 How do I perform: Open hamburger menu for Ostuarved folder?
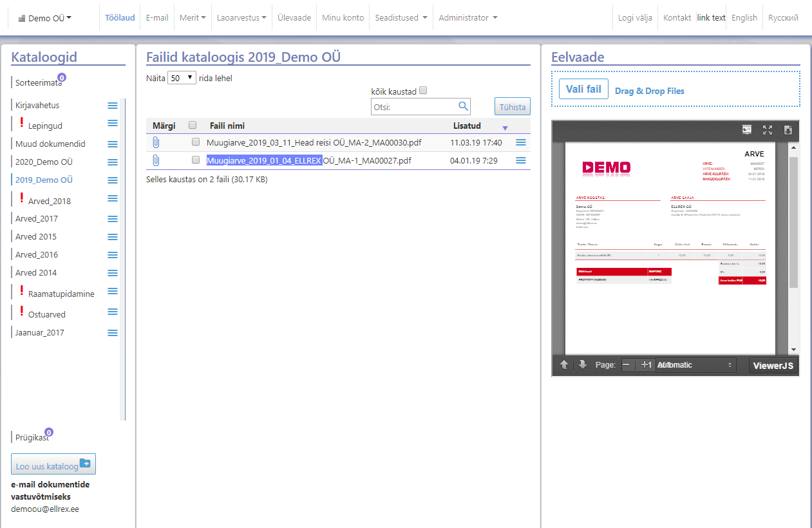click(x=113, y=312)
